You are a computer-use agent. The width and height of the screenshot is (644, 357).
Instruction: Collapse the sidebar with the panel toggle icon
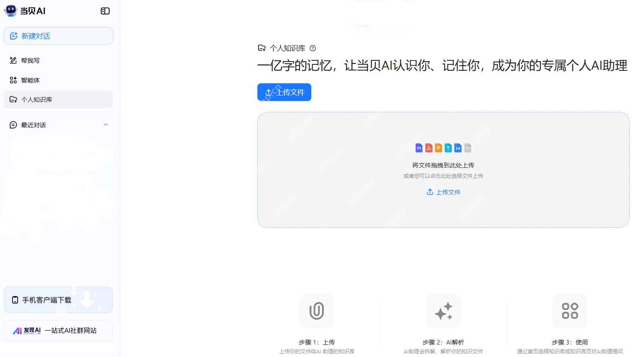click(105, 11)
